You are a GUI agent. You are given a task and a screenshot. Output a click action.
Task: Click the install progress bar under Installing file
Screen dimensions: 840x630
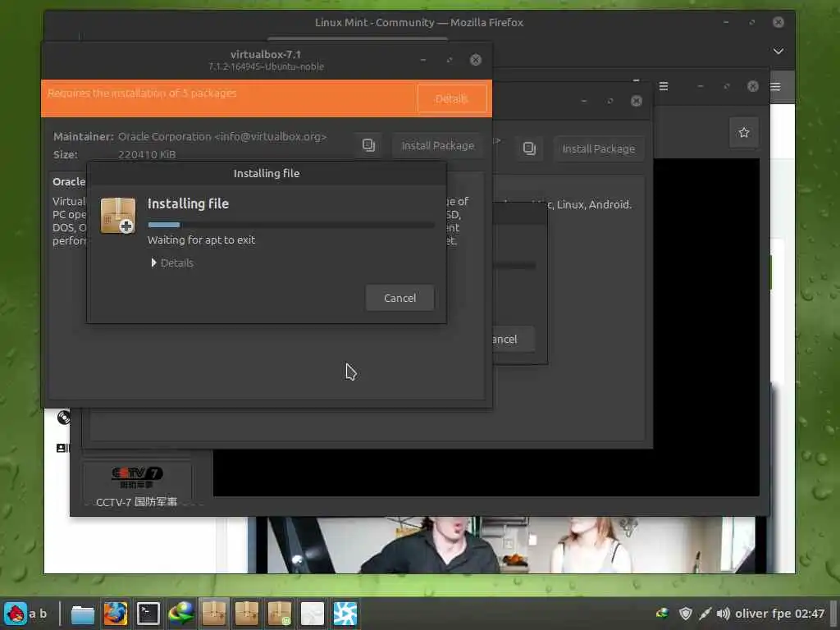291,225
